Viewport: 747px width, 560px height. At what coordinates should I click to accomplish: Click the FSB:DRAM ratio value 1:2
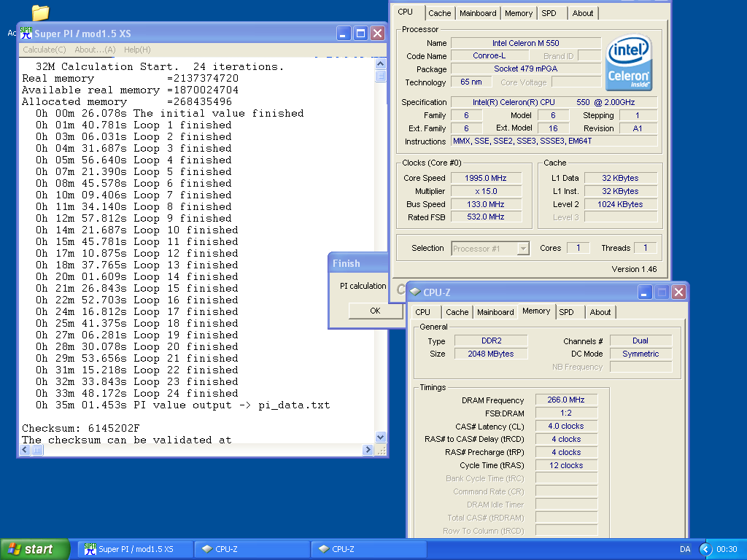(x=566, y=413)
